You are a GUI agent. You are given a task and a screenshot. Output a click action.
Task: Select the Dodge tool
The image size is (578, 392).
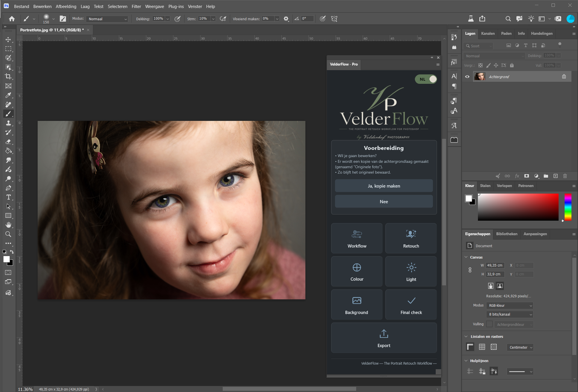(x=8, y=178)
